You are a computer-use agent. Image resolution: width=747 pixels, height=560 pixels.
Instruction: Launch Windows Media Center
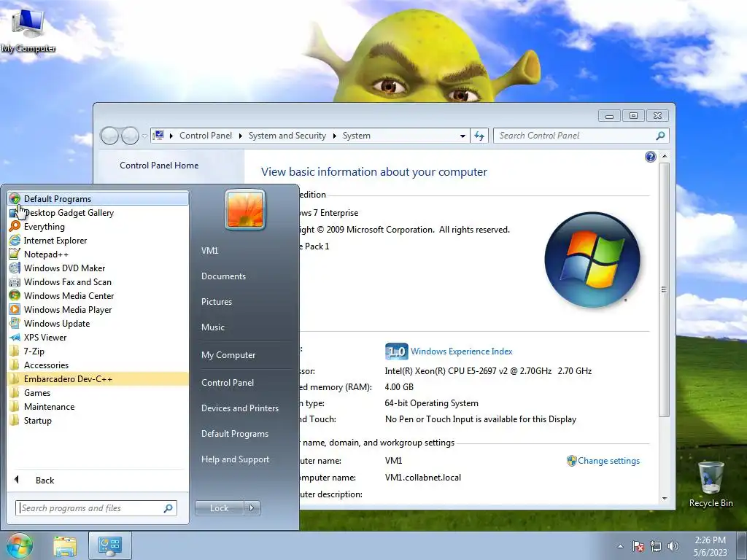(98, 296)
